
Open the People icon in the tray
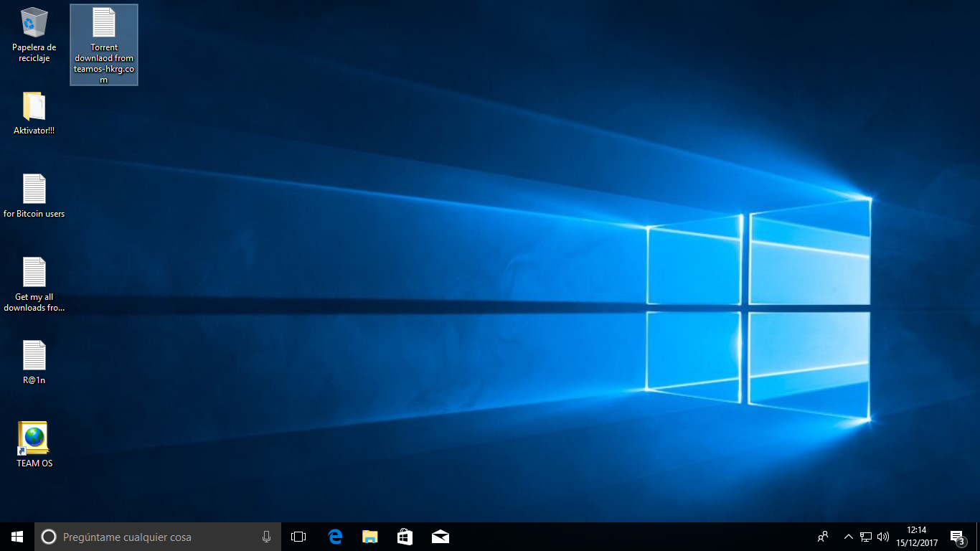pyautogui.click(x=823, y=537)
